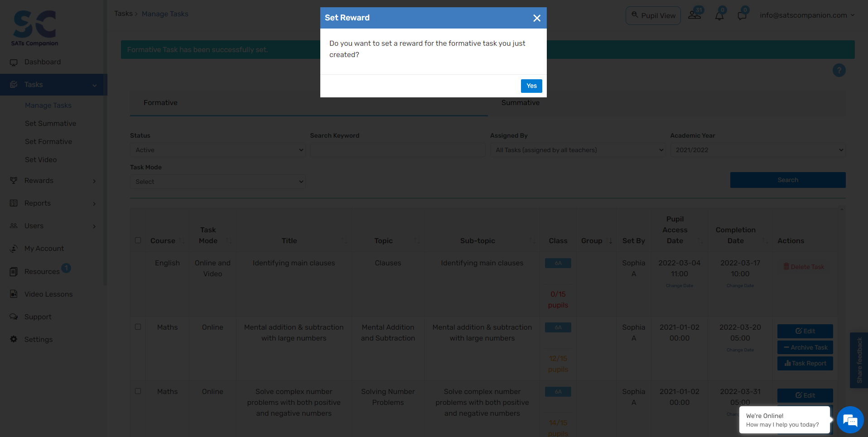This screenshot has height=437, width=868.
Task: Click Edit for Solve complex number problems task
Action: coord(805,395)
